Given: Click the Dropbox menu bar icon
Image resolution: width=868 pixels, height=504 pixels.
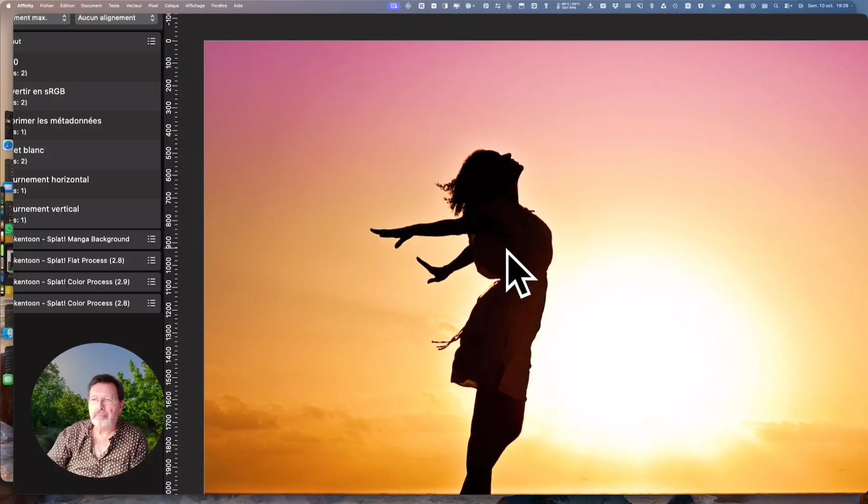Looking at the screenshot, I should [x=615, y=6].
